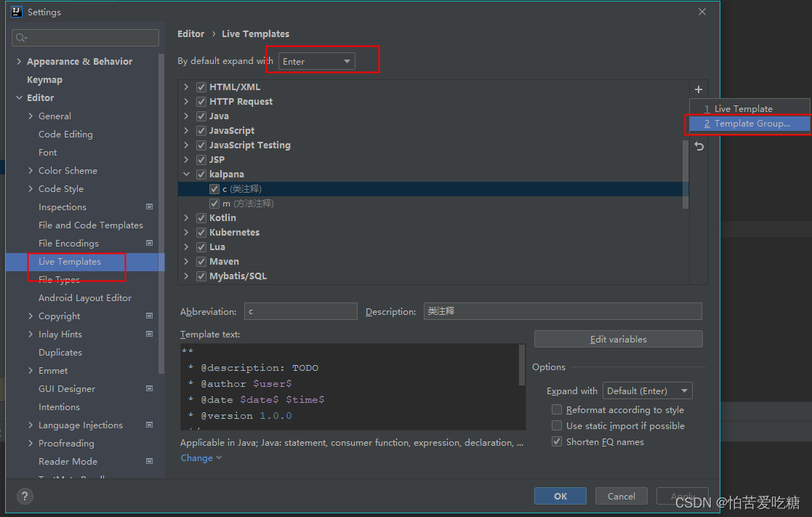Toggle the checkbox for template m
This screenshot has width=812, height=517.
214,203
